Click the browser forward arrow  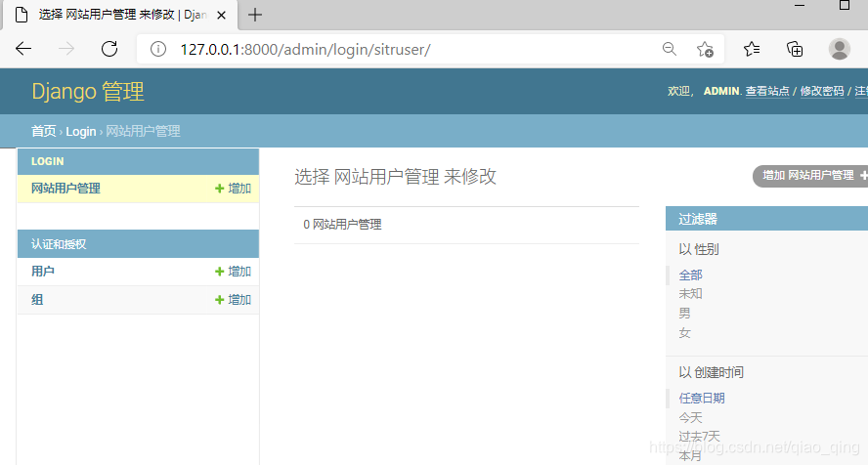66,49
